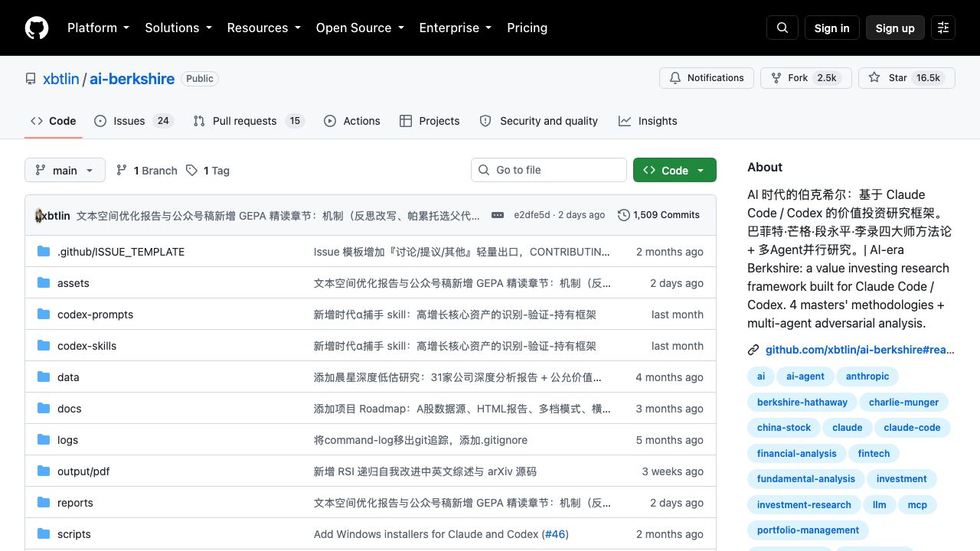Image resolution: width=980 pixels, height=551 pixels.
Task: Click the commits history clock icon
Action: click(x=624, y=215)
